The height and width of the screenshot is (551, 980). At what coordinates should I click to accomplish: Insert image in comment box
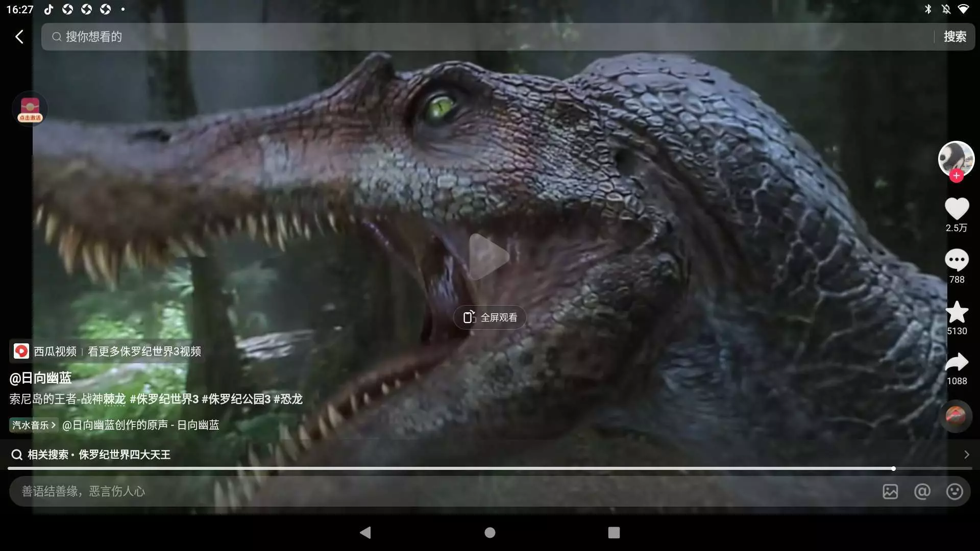890,491
